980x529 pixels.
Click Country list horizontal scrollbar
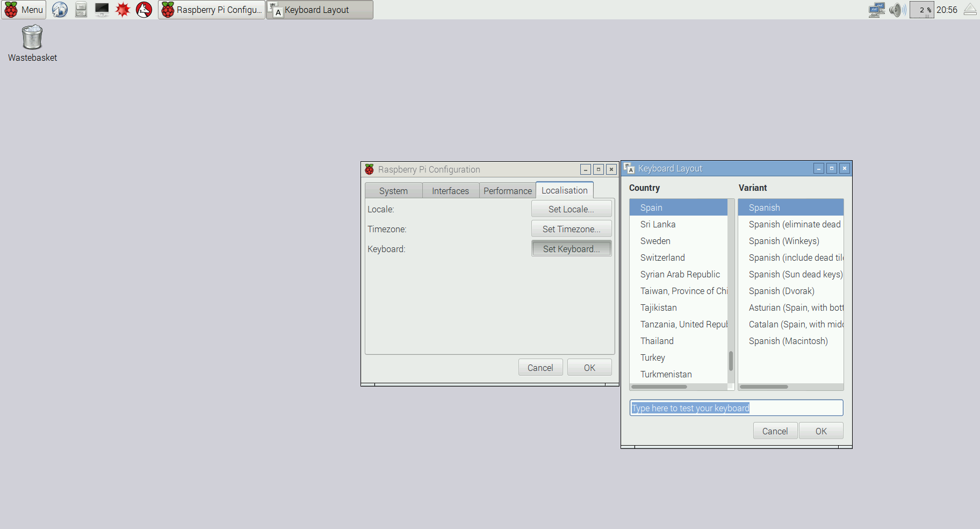pyautogui.click(x=660, y=387)
